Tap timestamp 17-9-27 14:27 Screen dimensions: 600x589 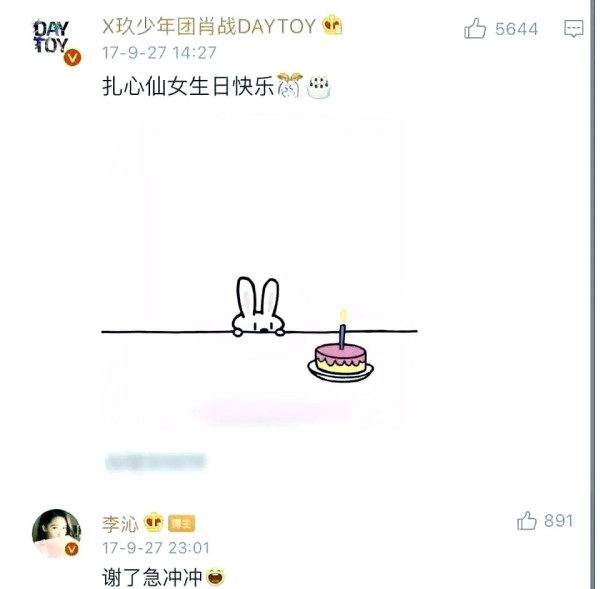[159, 53]
